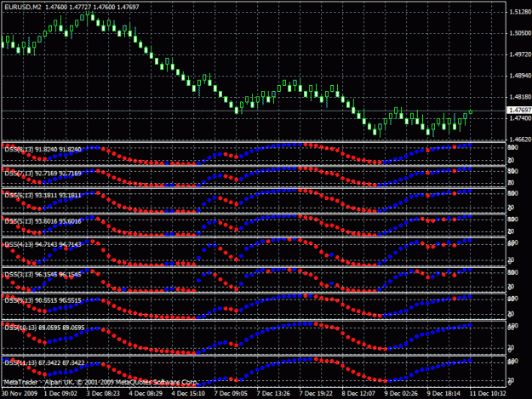Click the 7 Dec 13:26 time label

tap(273, 394)
